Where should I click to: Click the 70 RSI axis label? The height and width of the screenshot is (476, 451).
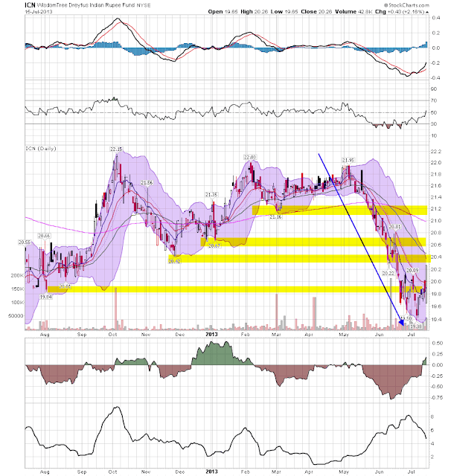434,100
